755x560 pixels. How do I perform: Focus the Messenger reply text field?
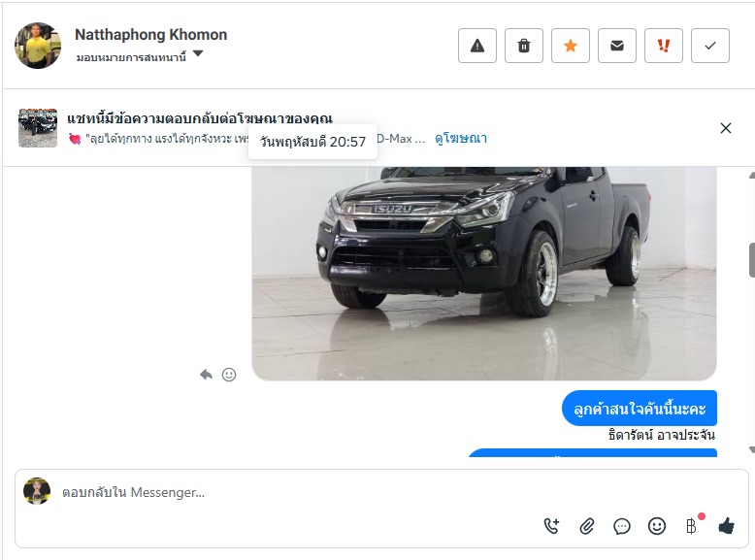291,492
